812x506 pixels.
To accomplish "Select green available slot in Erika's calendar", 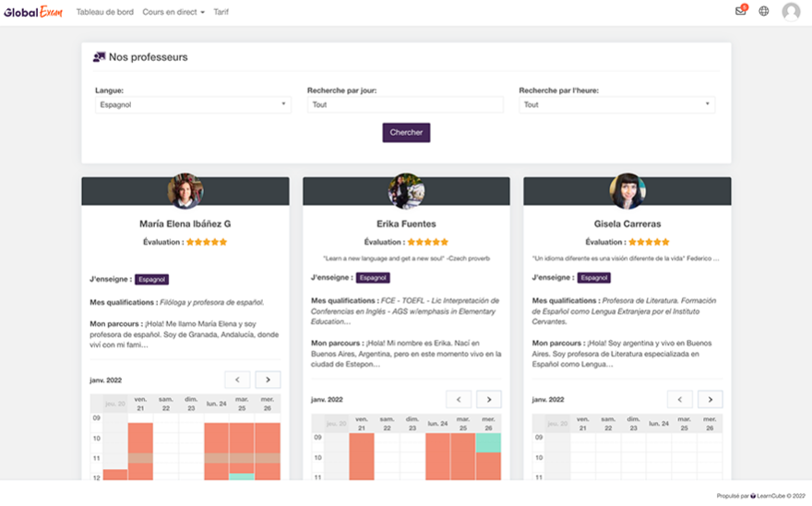I will (488, 443).
